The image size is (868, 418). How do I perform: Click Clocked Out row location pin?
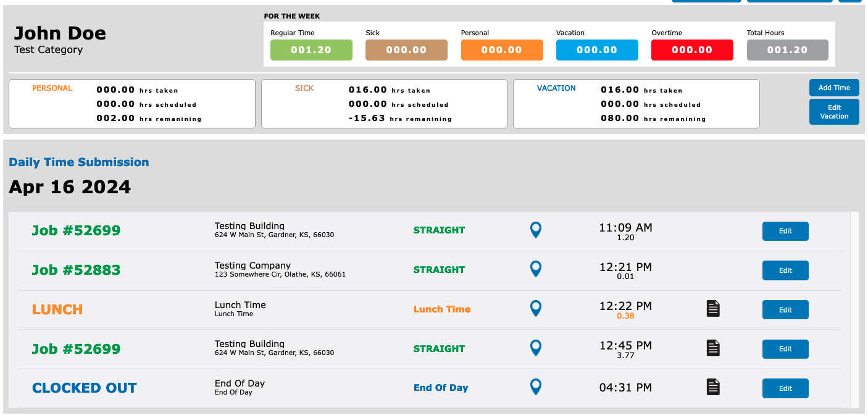pyautogui.click(x=536, y=387)
